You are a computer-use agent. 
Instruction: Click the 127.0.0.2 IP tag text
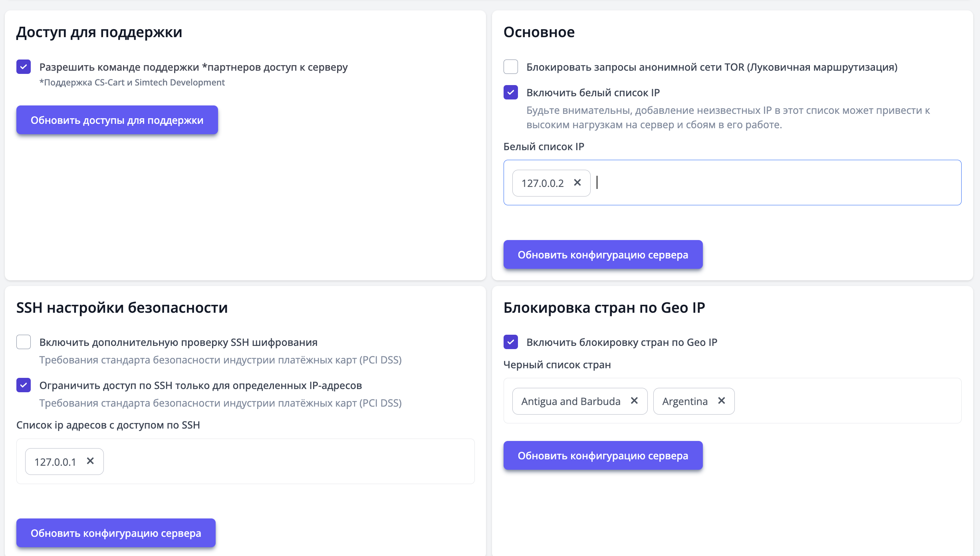point(542,183)
